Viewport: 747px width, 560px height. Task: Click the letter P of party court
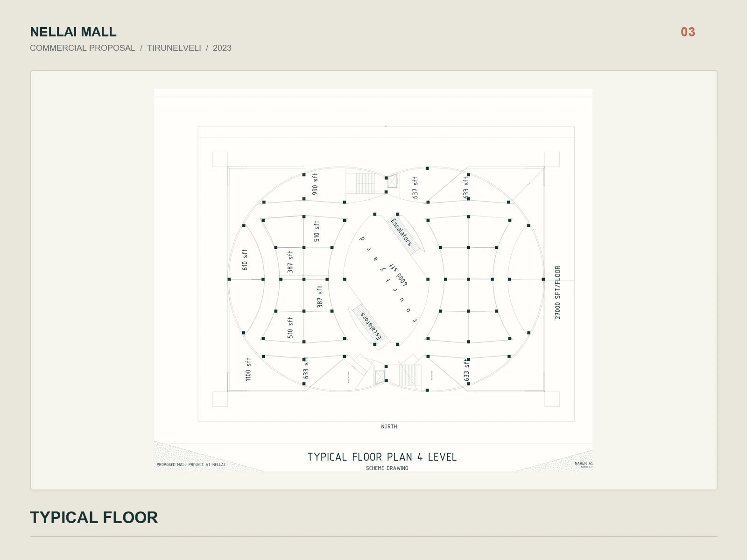[362, 239]
